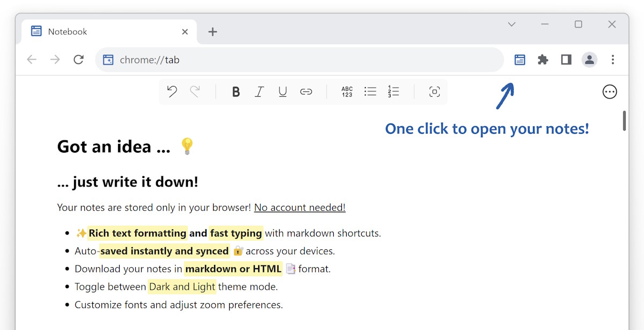The width and height of the screenshot is (644, 330).
Task: Open the Chrome three-dot menu
Action: click(613, 59)
